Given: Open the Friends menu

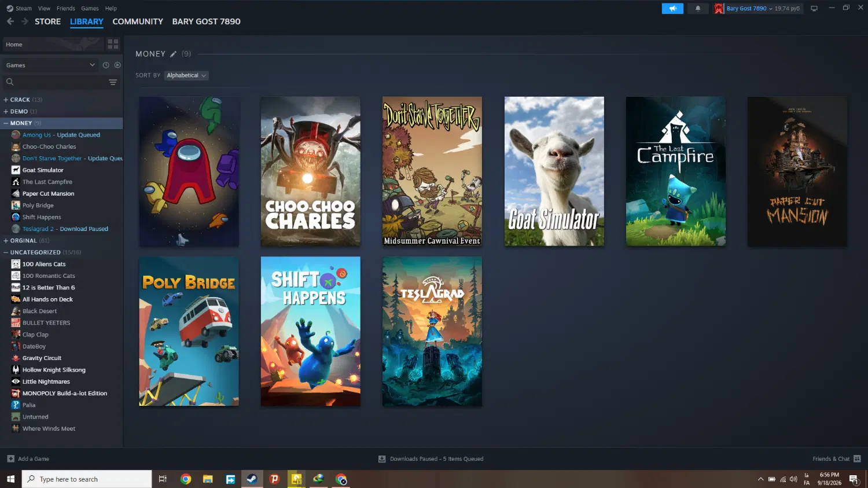Looking at the screenshot, I should pyautogui.click(x=66, y=9).
